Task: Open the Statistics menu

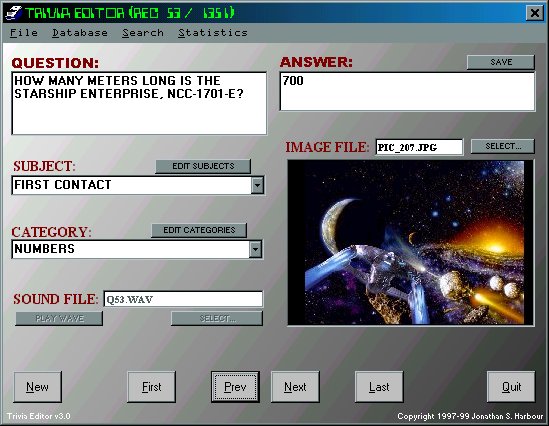Action: (213, 33)
